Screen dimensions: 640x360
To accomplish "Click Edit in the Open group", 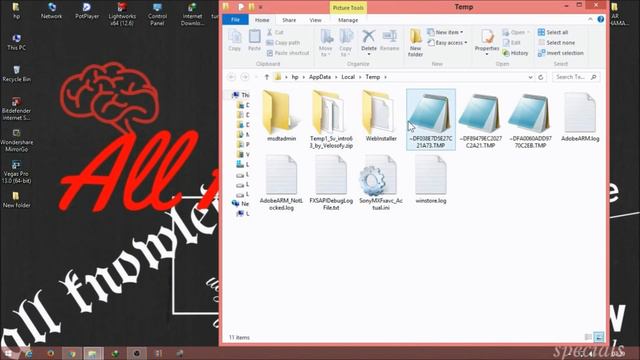I will point(511,42).
